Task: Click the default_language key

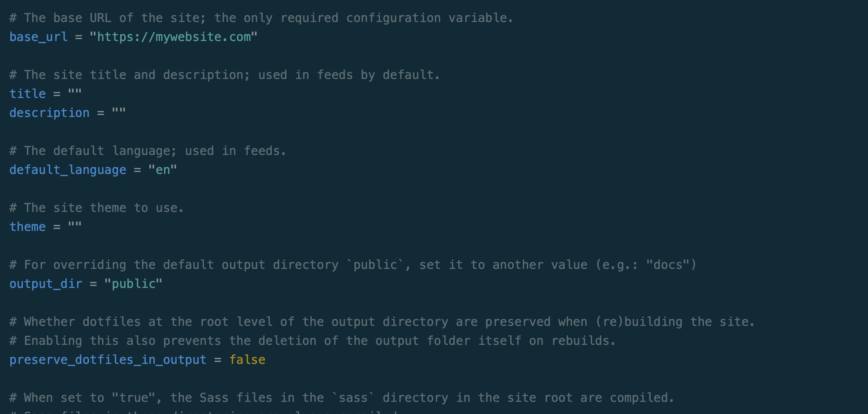Action: click(68, 170)
